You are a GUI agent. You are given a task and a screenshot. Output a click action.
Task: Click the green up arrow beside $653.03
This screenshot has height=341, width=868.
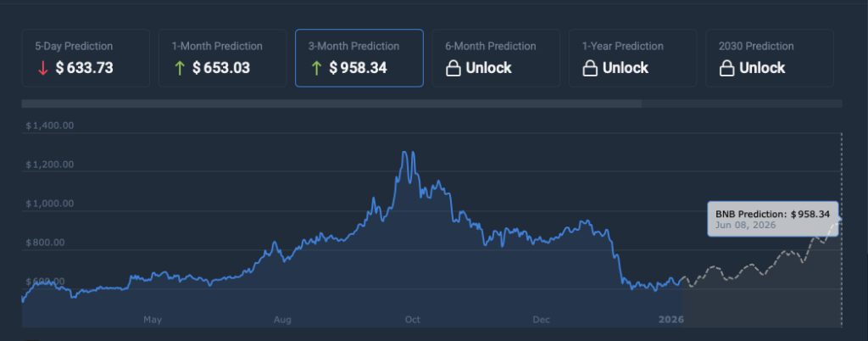(x=179, y=68)
